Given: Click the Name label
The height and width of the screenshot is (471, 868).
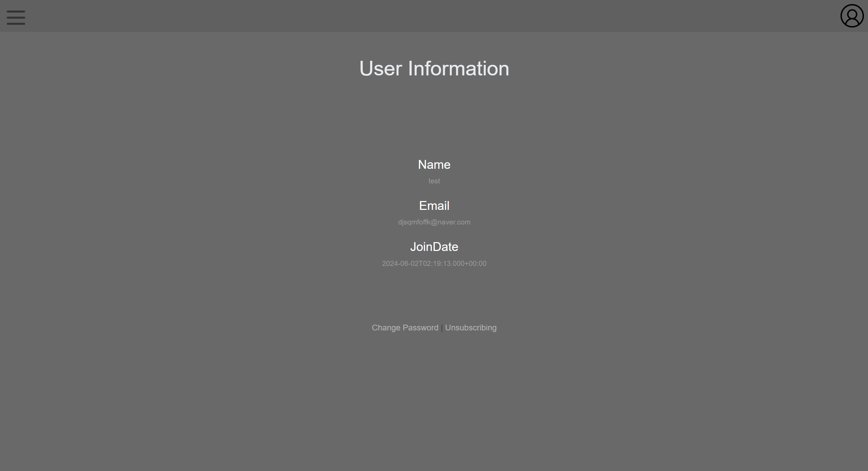Looking at the screenshot, I should coord(434,165).
